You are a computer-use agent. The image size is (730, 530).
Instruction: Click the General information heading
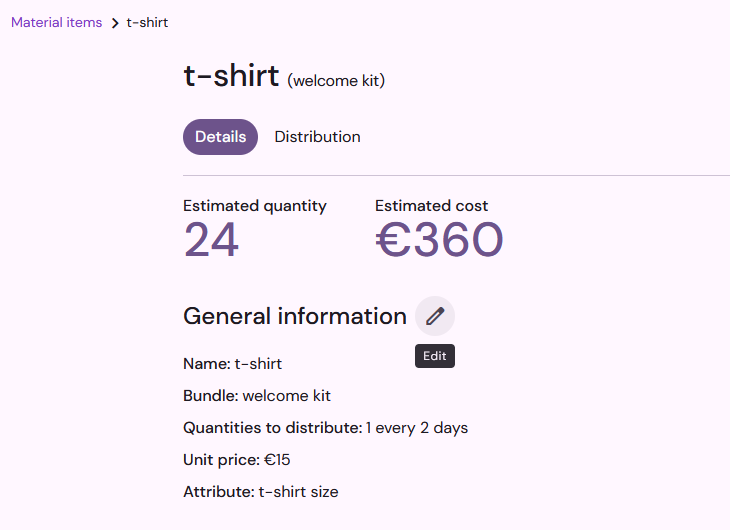click(295, 316)
